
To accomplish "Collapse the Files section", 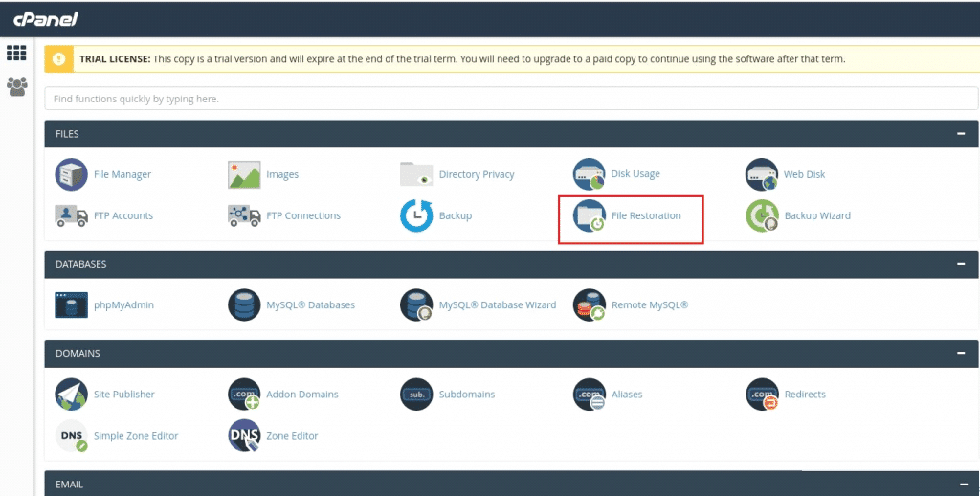I will (960, 134).
